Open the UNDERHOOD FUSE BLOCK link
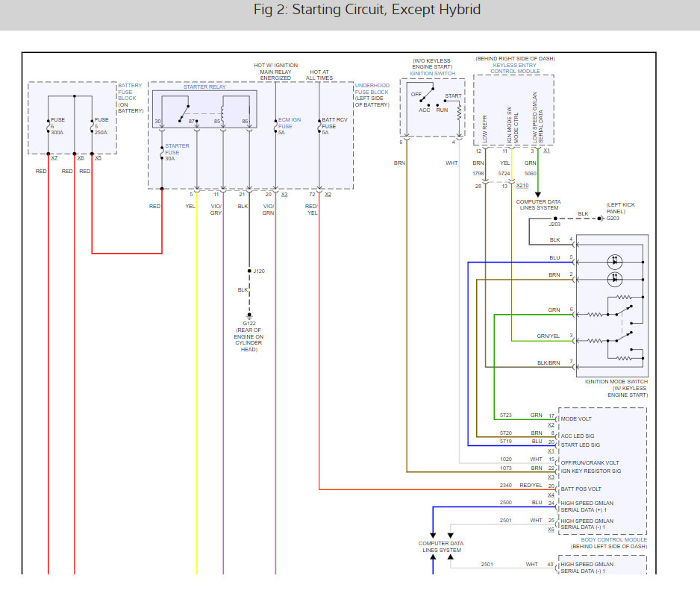 coord(372,89)
